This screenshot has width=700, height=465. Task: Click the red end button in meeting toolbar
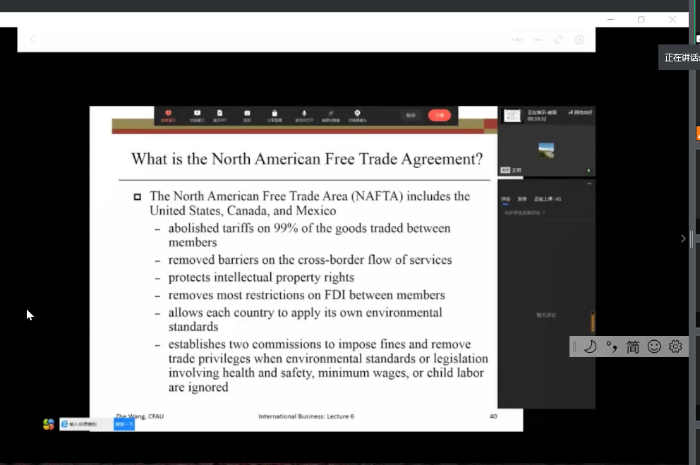click(439, 115)
